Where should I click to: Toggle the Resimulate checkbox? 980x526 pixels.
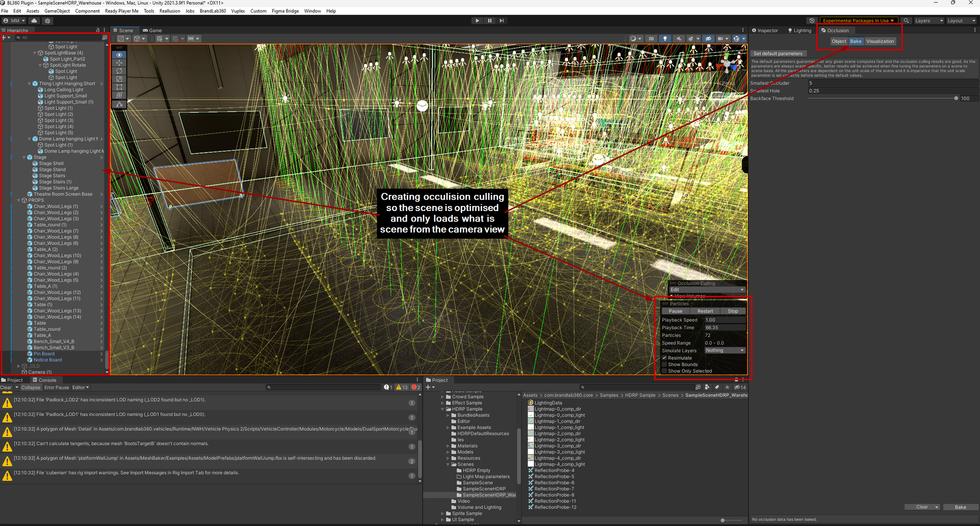pyautogui.click(x=664, y=358)
